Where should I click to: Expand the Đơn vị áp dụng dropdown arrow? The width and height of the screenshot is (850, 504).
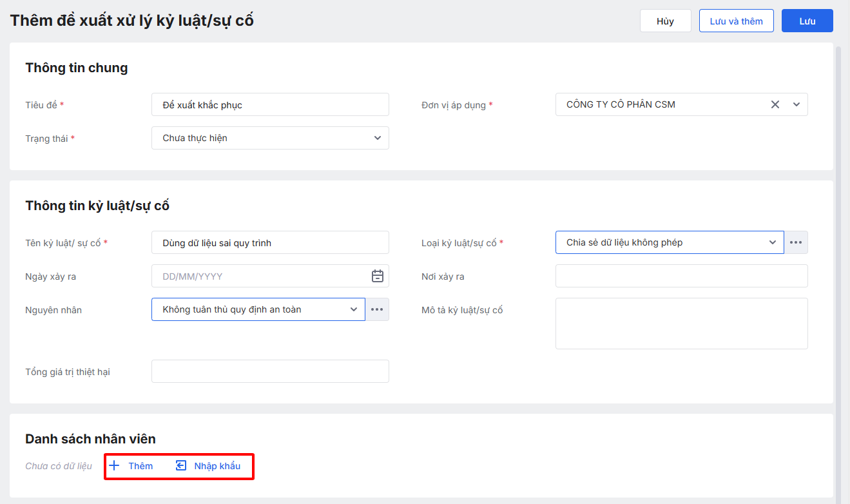coord(797,104)
